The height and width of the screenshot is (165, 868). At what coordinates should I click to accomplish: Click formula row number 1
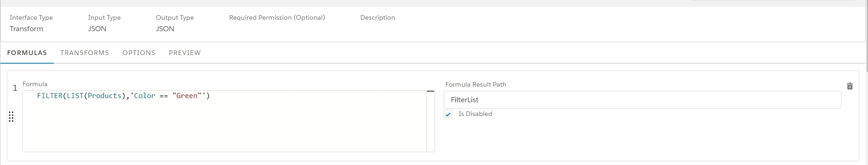(x=15, y=88)
